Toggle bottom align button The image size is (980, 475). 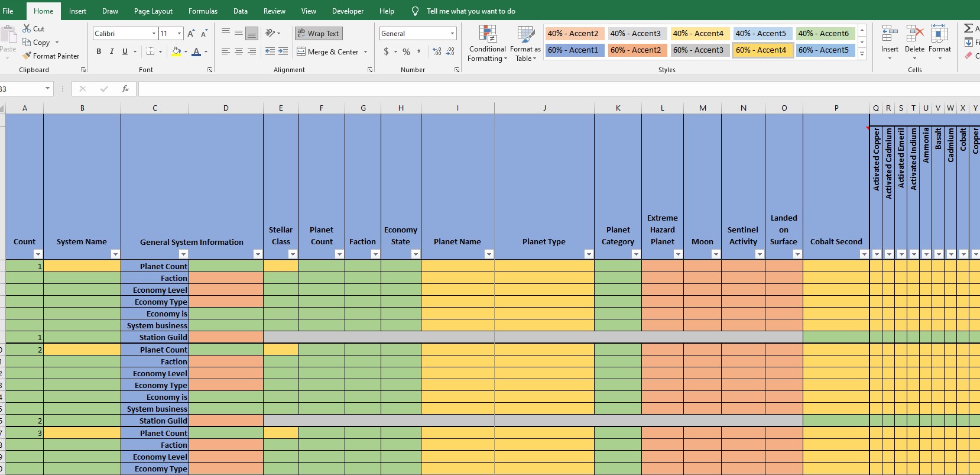coord(252,33)
